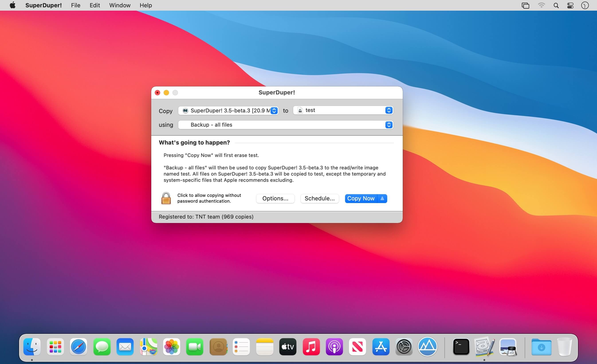Launch Safari from the Dock

pyautogui.click(x=79, y=347)
